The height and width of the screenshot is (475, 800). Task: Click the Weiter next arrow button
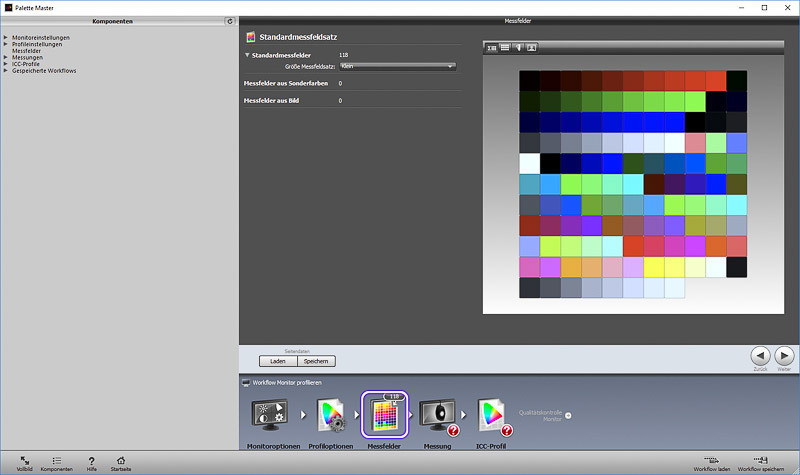tap(785, 355)
